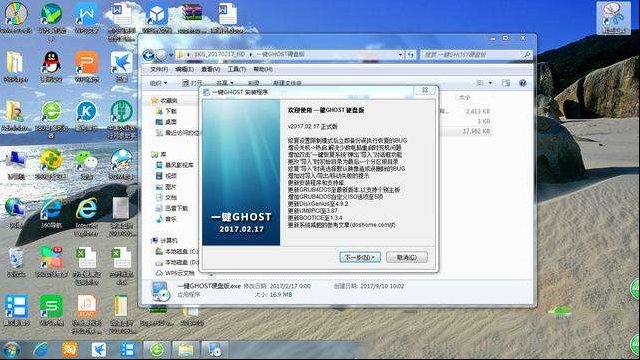Open the 编辑(E) menu in Explorer

184,69
